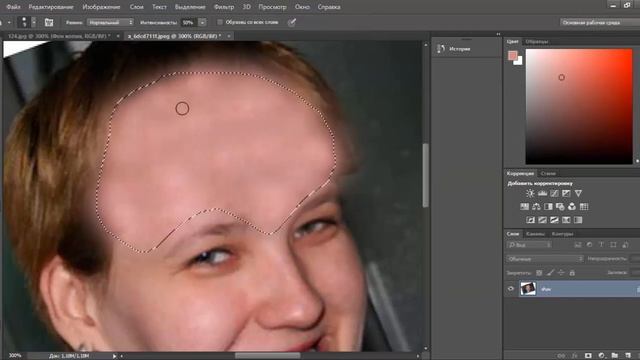Add a Color Lookup adjustment (grid icon)

coord(584,207)
